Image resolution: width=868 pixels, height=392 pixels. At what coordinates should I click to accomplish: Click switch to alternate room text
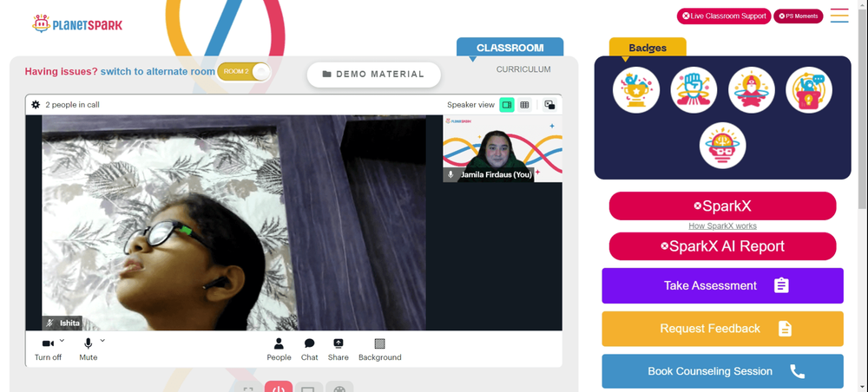pyautogui.click(x=158, y=71)
